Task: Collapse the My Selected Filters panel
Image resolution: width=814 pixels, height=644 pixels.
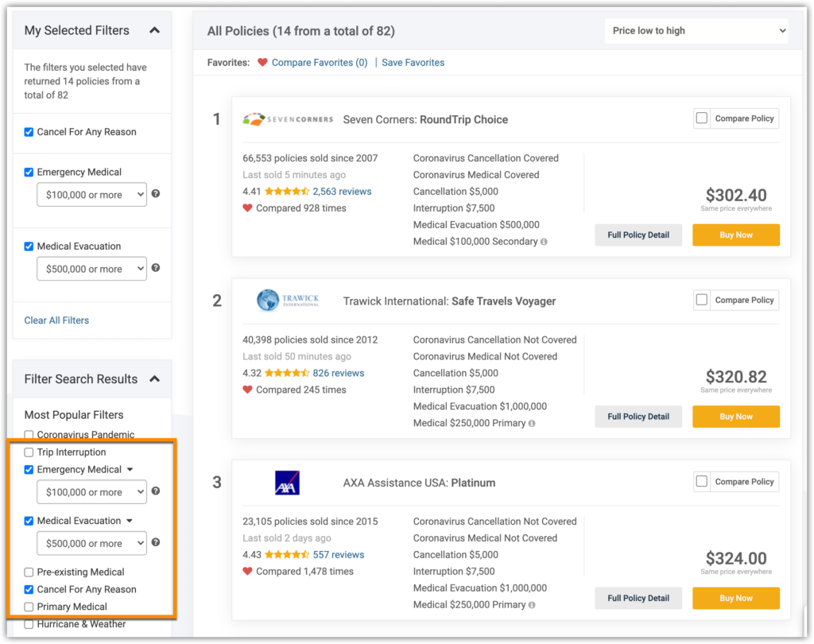Action: [155, 30]
